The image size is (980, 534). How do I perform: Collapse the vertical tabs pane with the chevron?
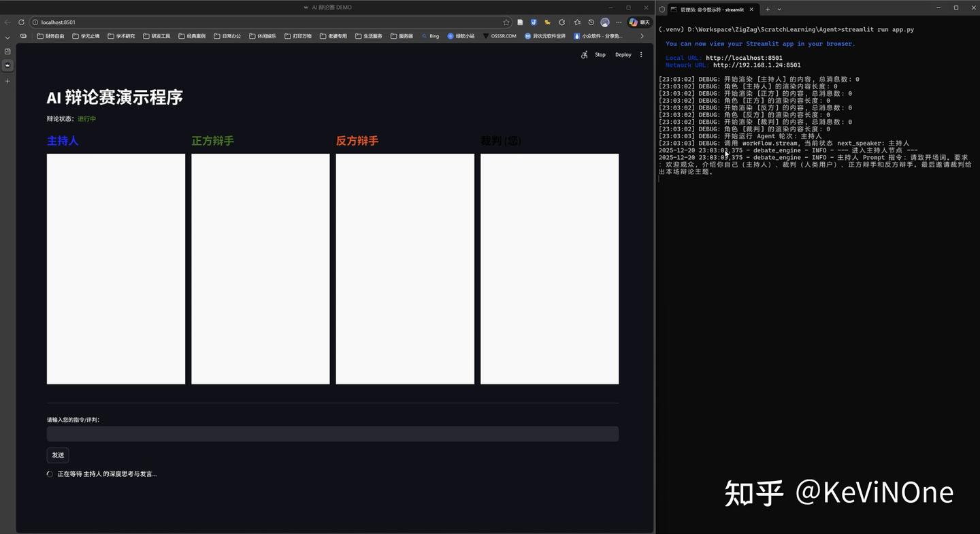click(7, 37)
